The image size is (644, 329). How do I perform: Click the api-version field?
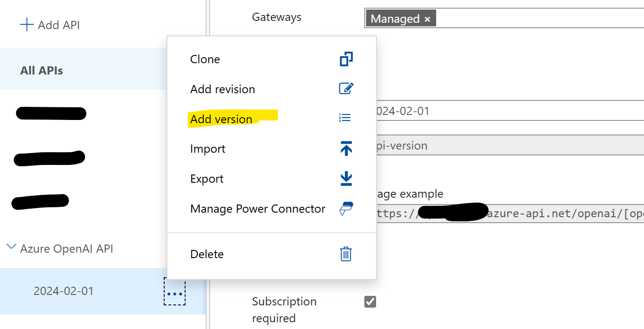coord(510,146)
